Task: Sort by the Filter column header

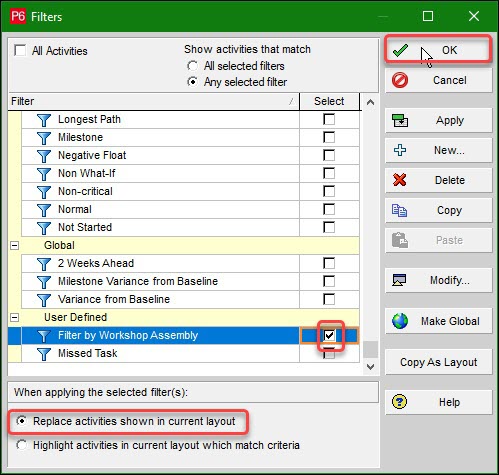Action: coord(153,101)
